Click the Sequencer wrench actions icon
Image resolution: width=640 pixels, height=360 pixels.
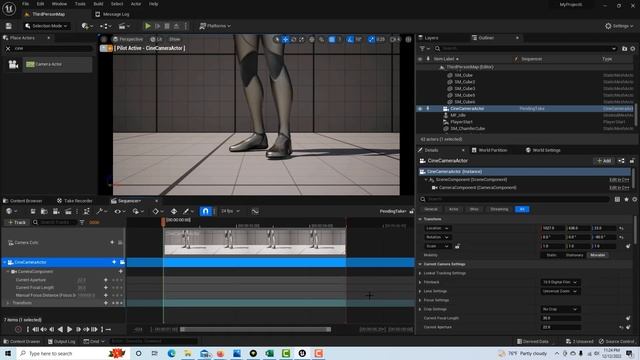click(x=101, y=211)
